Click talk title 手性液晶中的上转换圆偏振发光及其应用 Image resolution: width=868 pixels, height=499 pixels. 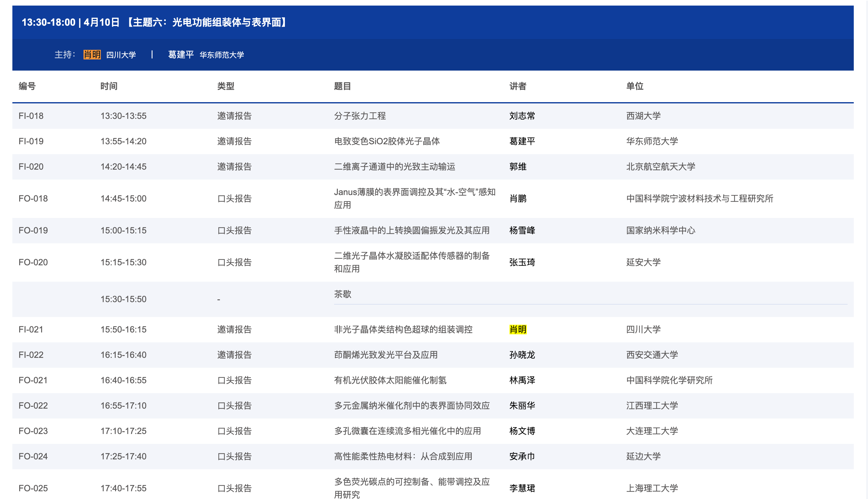(x=412, y=230)
